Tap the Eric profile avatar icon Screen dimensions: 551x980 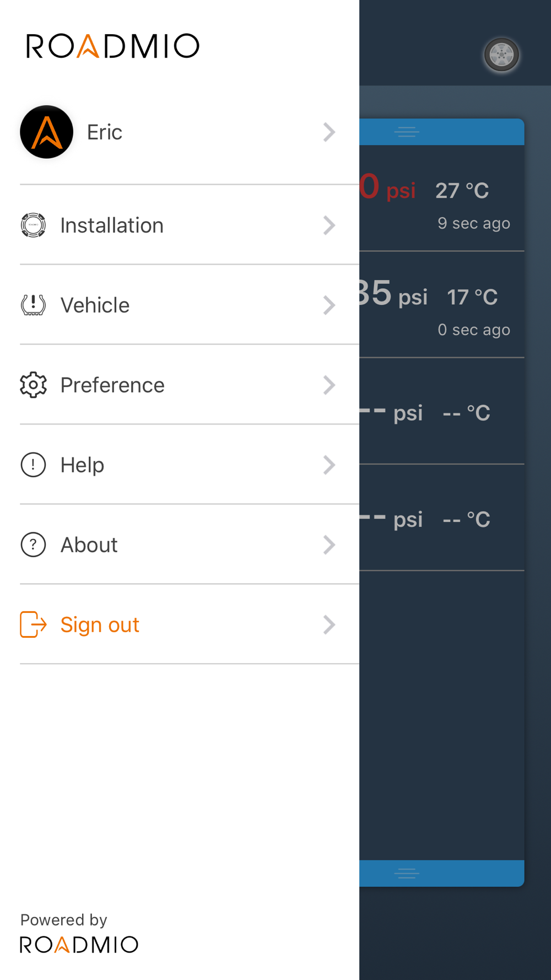tap(47, 132)
